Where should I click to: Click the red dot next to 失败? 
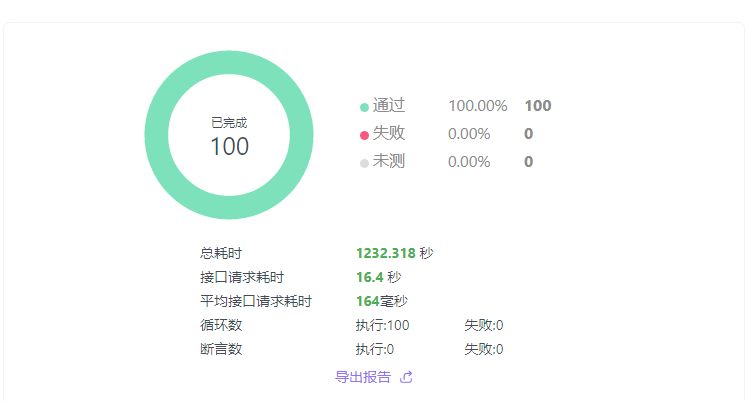coord(364,135)
